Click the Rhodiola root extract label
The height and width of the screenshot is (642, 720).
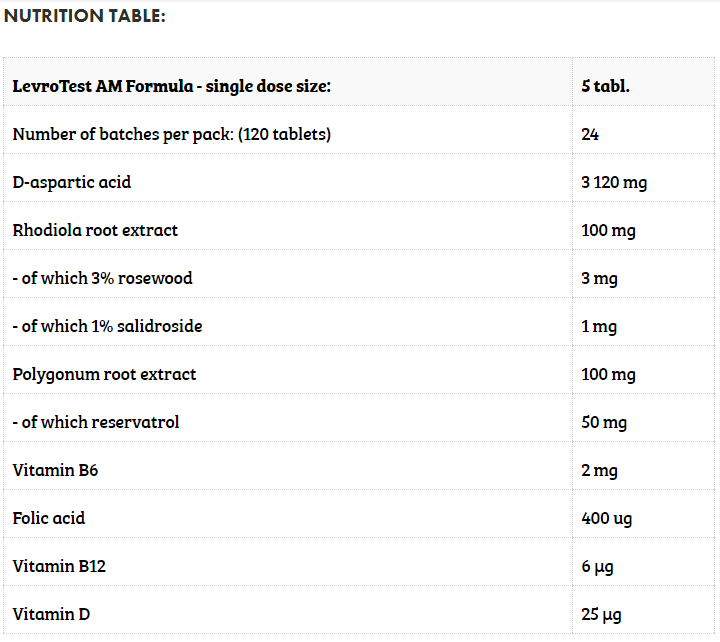point(95,230)
